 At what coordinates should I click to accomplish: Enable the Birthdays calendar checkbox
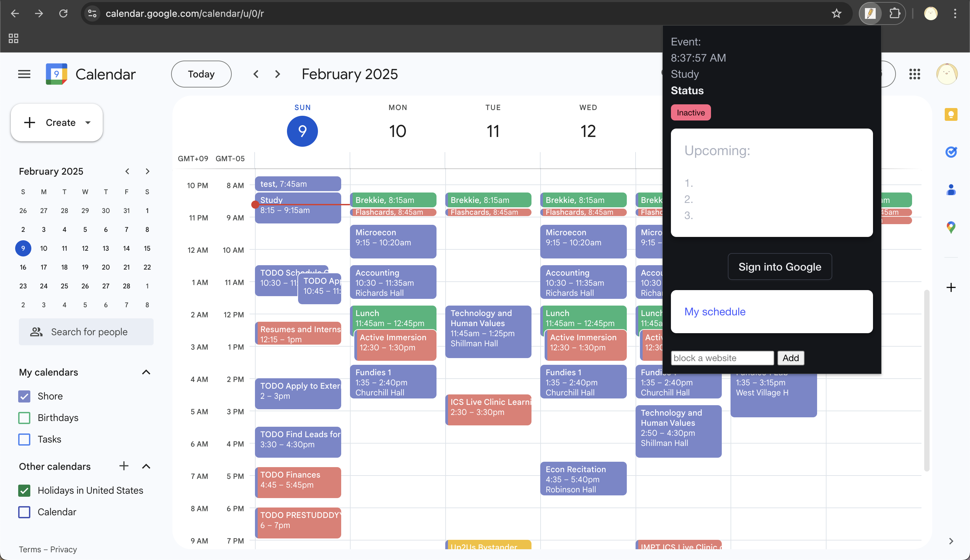[x=24, y=418]
